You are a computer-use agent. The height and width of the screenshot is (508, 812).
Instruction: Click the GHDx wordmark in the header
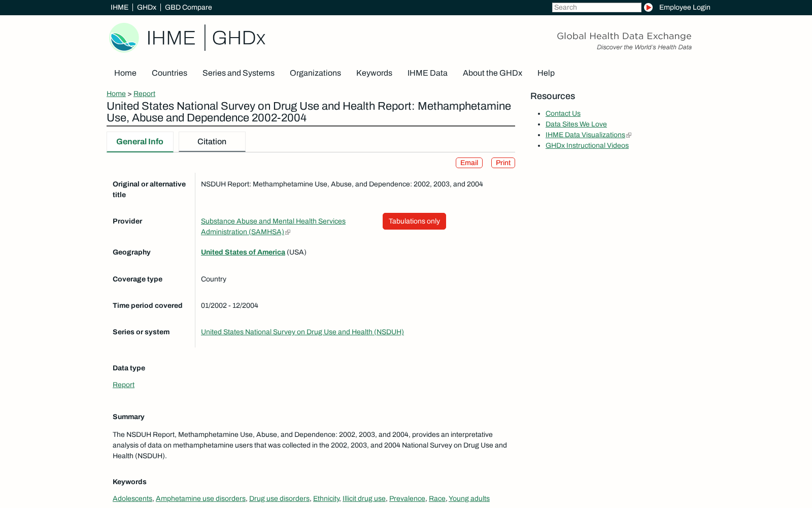[x=239, y=38]
